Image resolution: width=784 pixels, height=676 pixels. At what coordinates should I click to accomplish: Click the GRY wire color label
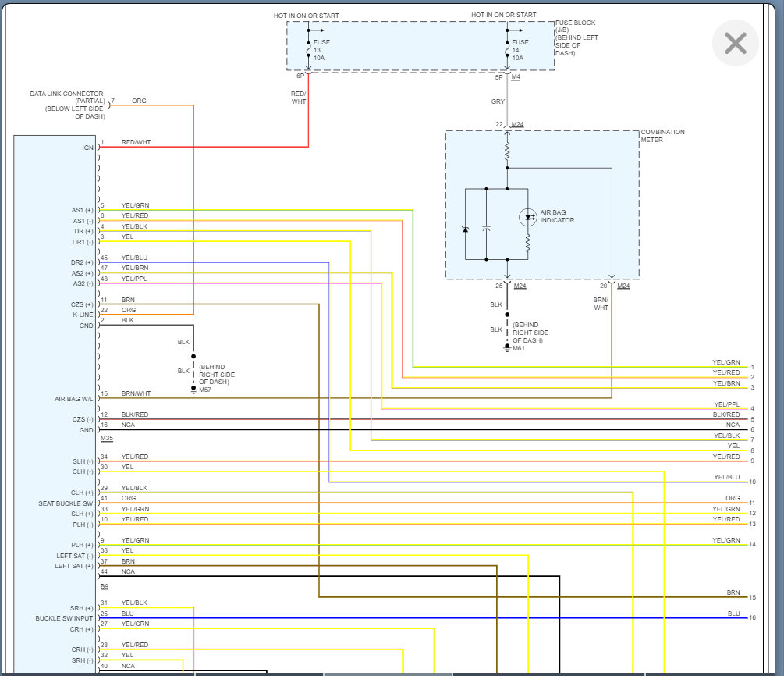[x=498, y=101]
